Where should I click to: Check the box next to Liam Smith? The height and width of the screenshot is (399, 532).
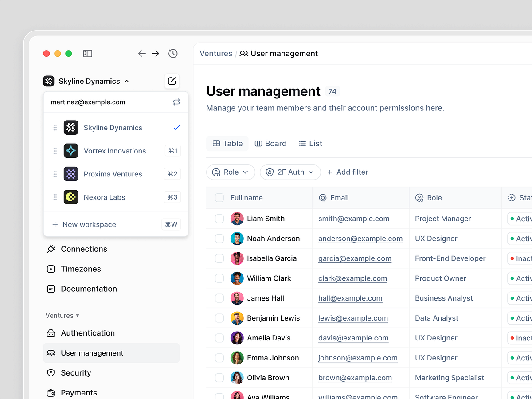(219, 219)
